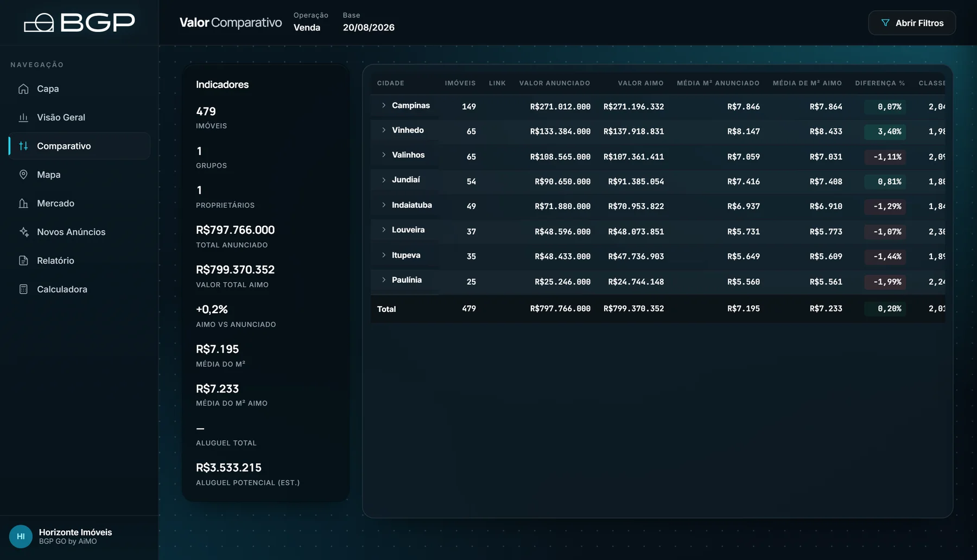The width and height of the screenshot is (977, 560).
Task: Open Novos Anúncios sparkle icon
Action: click(x=23, y=232)
